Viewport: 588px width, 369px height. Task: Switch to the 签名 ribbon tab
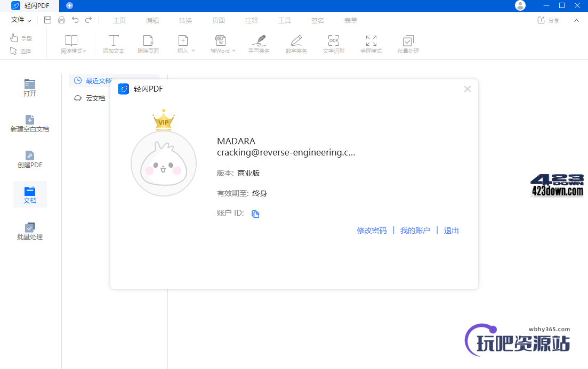click(317, 21)
